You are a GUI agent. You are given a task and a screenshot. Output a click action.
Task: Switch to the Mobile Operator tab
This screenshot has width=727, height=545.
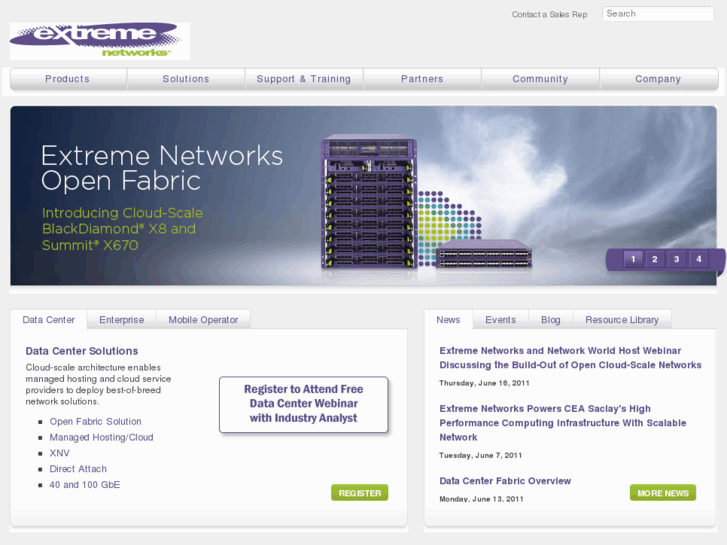[x=203, y=320]
